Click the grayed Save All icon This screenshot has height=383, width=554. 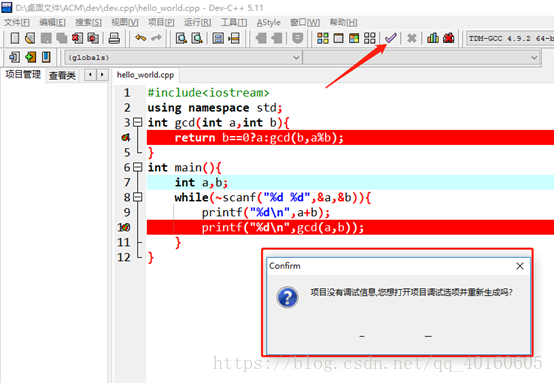[x=62, y=38]
